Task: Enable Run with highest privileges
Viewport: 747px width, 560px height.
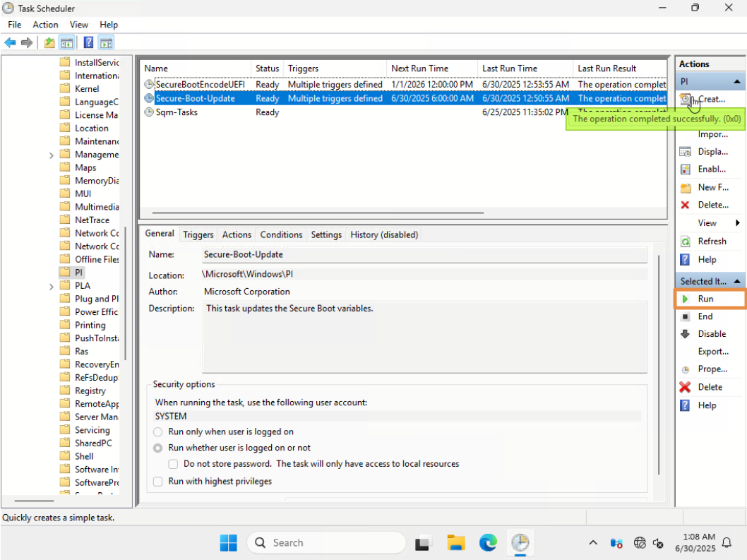Action: pyautogui.click(x=158, y=482)
